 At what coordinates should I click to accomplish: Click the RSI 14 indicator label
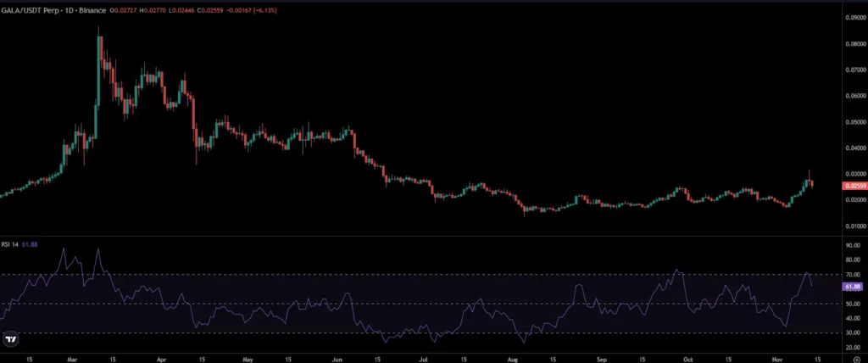click(x=10, y=244)
